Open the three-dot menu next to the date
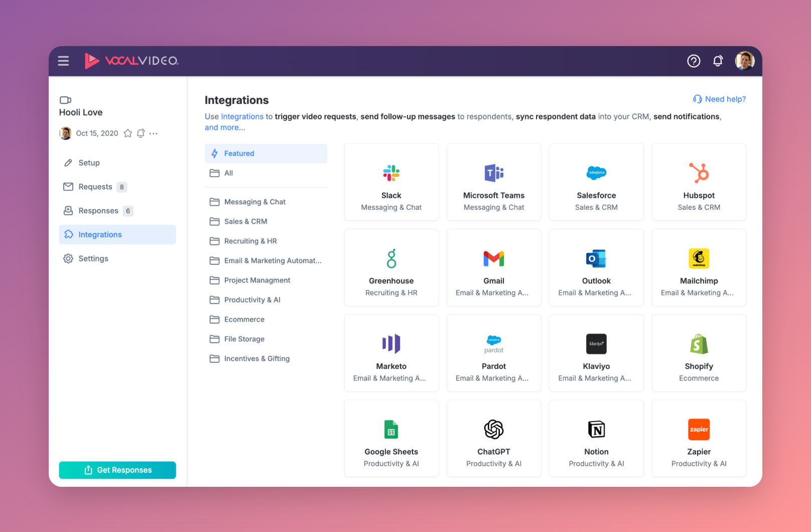811x532 pixels. [x=154, y=134]
